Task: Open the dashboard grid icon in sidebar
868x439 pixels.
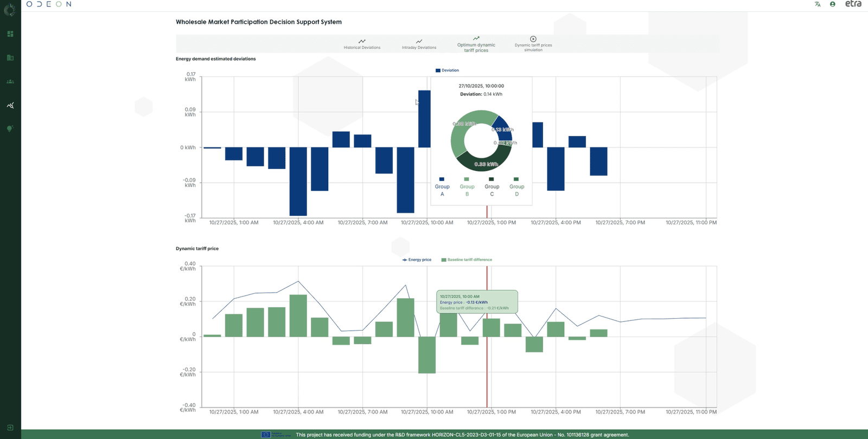Action: 10,34
